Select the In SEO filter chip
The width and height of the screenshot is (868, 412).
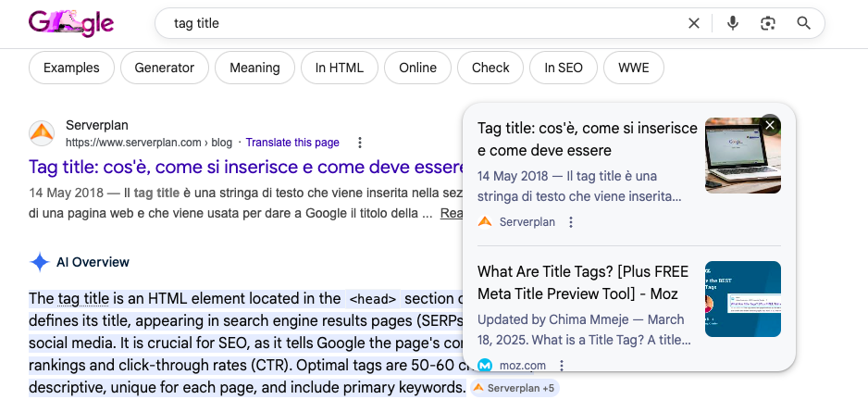(564, 68)
